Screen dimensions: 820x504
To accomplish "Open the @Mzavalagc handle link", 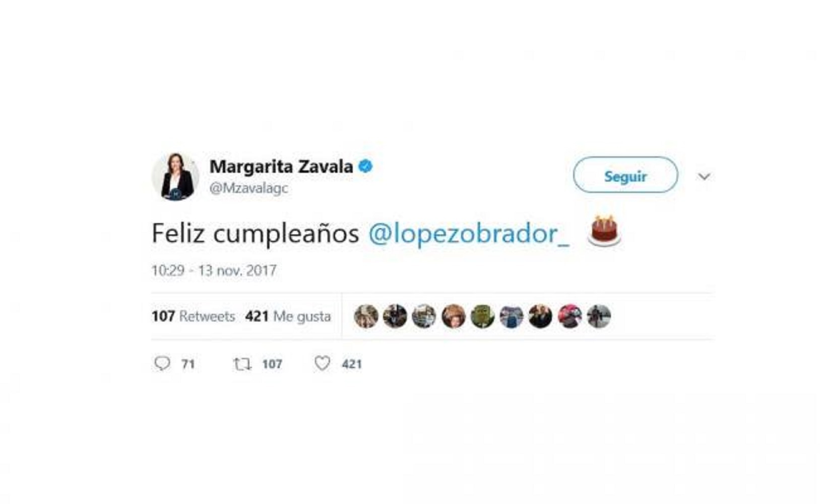I will click(x=248, y=188).
